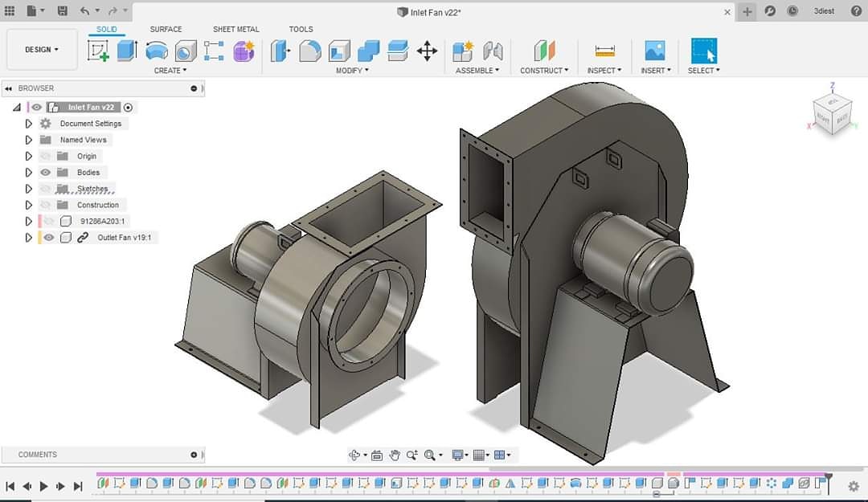Screen dimensions: 868x502
Task: Click the Insert image icon
Action: 654,51
